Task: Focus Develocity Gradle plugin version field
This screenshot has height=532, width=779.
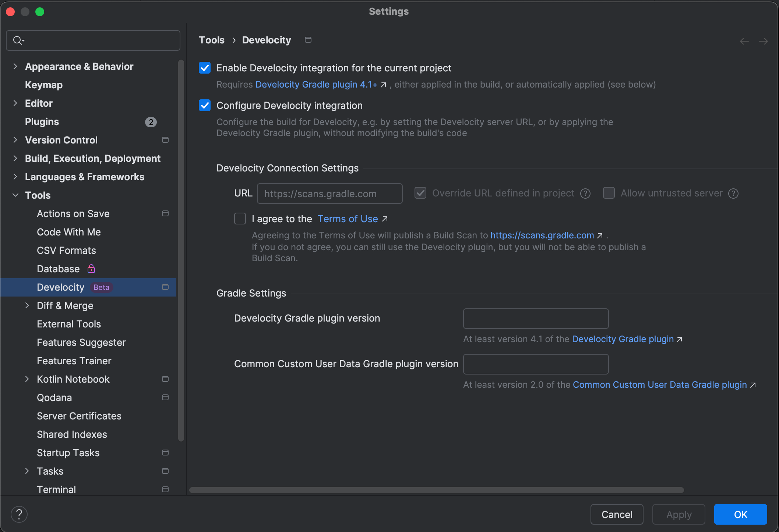Action: point(536,319)
